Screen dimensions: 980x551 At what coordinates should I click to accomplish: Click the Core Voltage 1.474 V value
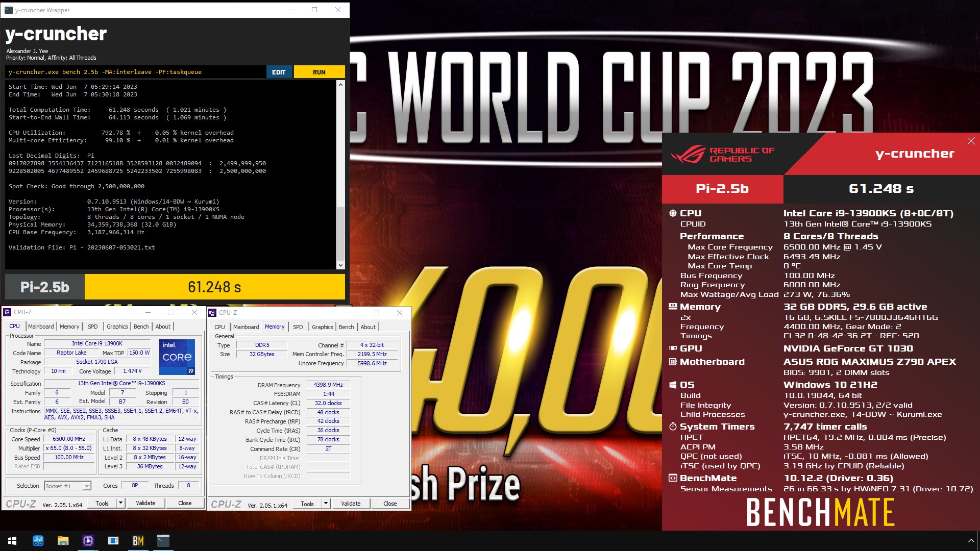coord(132,371)
